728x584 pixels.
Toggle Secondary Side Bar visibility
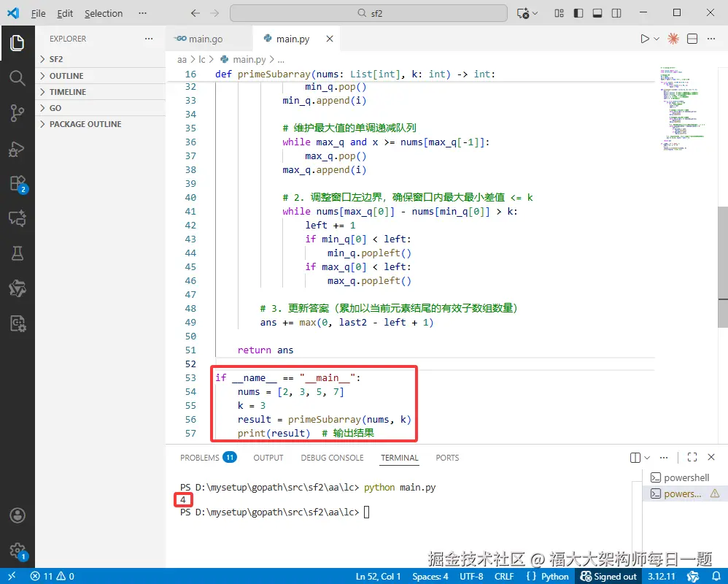pos(616,13)
